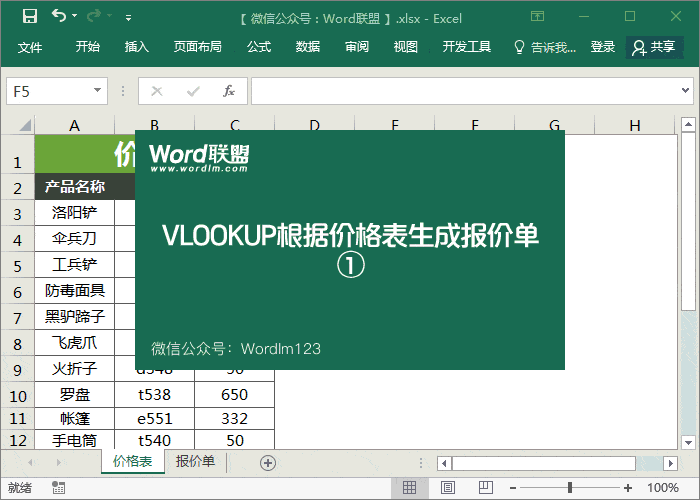Image resolution: width=700 pixels, height=500 pixels.
Task: Click cell with value 650
Action: pyautogui.click(x=234, y=394)
